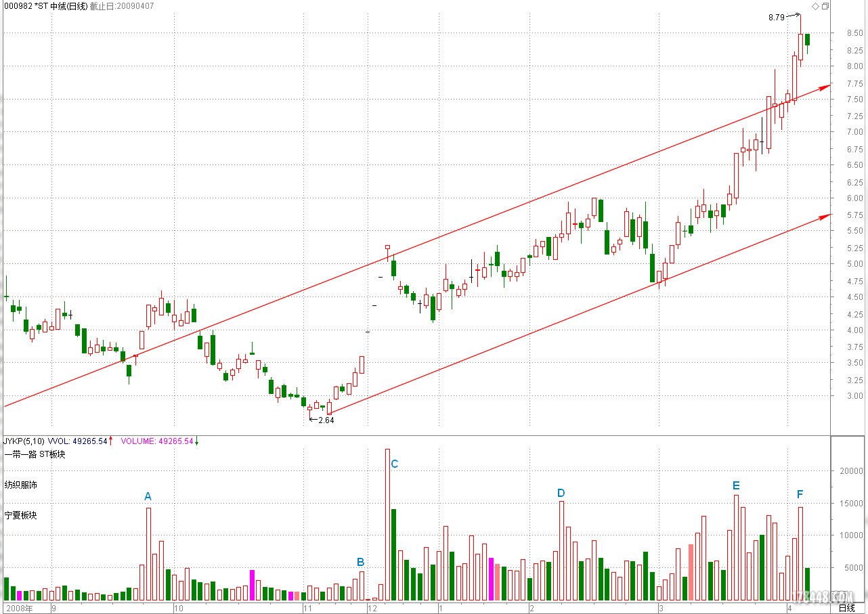Viewport: 868px width, 614px height.
Task: Click the 20000 volume axis label
Action: (x=851, y=471)
